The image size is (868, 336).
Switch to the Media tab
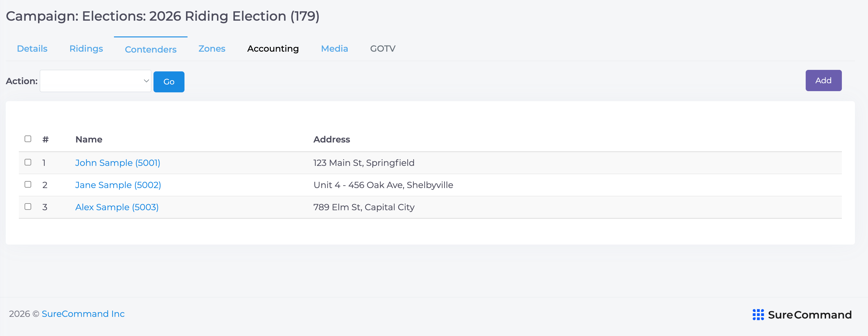tap(334, 49)
